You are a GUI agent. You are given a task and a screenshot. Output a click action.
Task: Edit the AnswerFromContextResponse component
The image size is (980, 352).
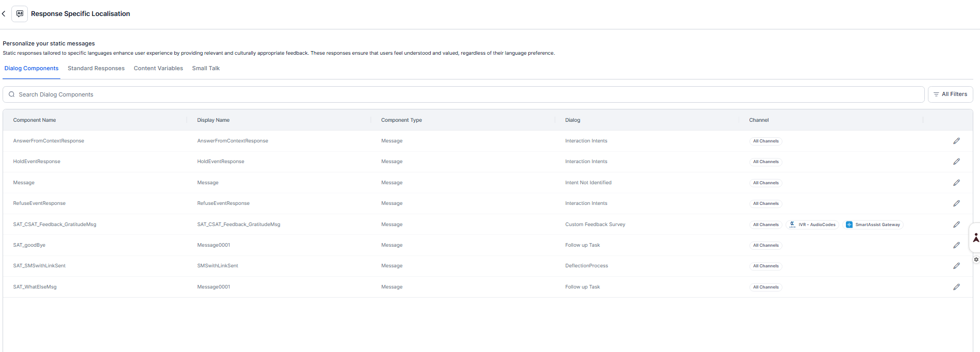(x=956, y=141)
